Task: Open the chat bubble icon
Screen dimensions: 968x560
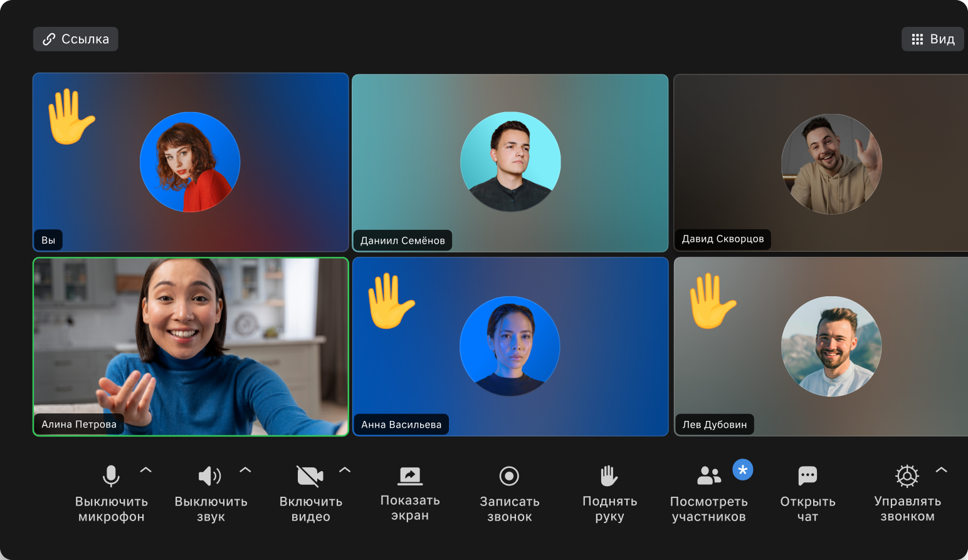Action: [808, 476]
